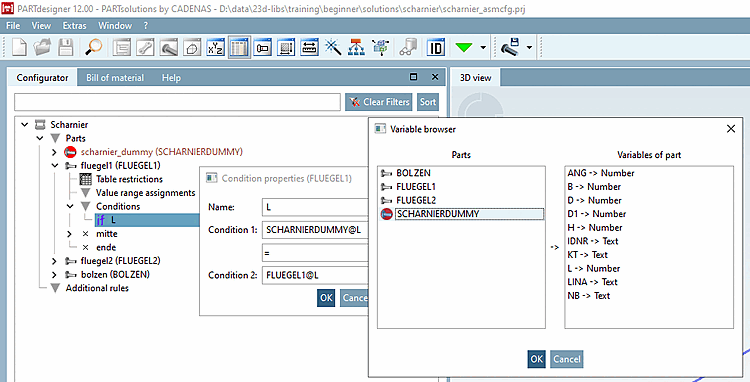Select Value range assignments tree item
This screenshot has height=382, width=750.
145,193
